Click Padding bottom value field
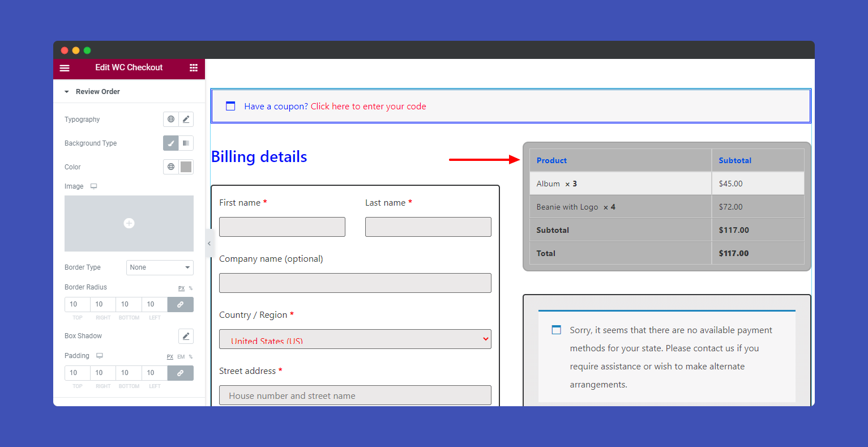Screen dimensions: 868x447 click(x=129, y=373)
